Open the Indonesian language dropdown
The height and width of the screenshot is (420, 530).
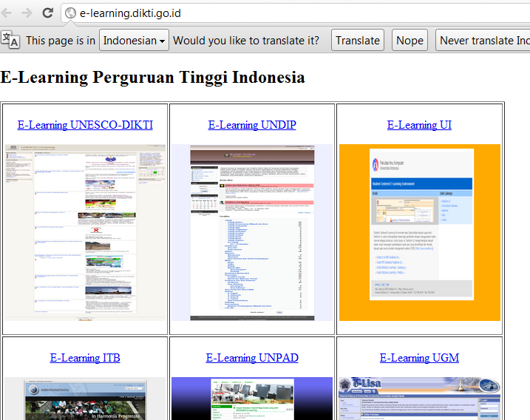click(x=134, y=40)
